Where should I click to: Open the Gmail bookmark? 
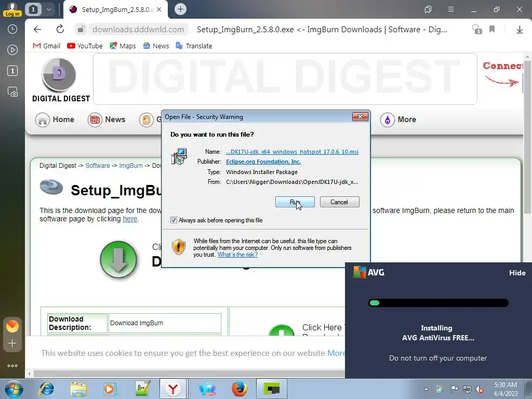pos(46,46)
